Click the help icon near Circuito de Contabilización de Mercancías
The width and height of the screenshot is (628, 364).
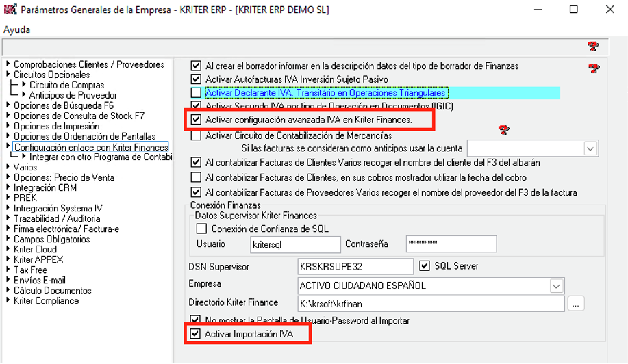point(504,129)
